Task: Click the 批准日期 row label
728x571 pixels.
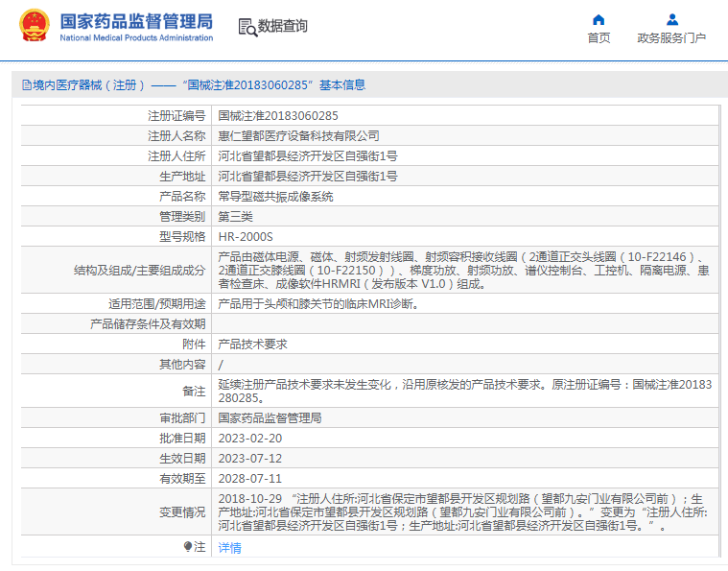Action: (182, 439)
